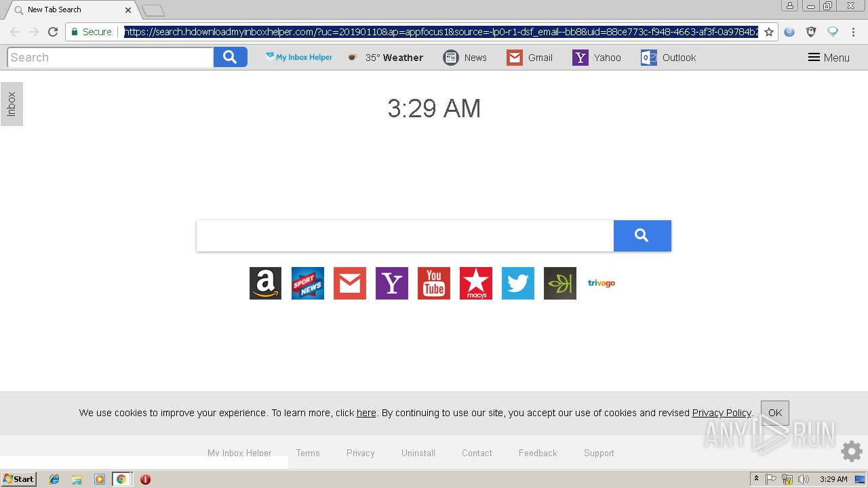Screen dimensions: 868x488
Task: Click the volume speaker tray icon
Action: click(x=804, y=479)
